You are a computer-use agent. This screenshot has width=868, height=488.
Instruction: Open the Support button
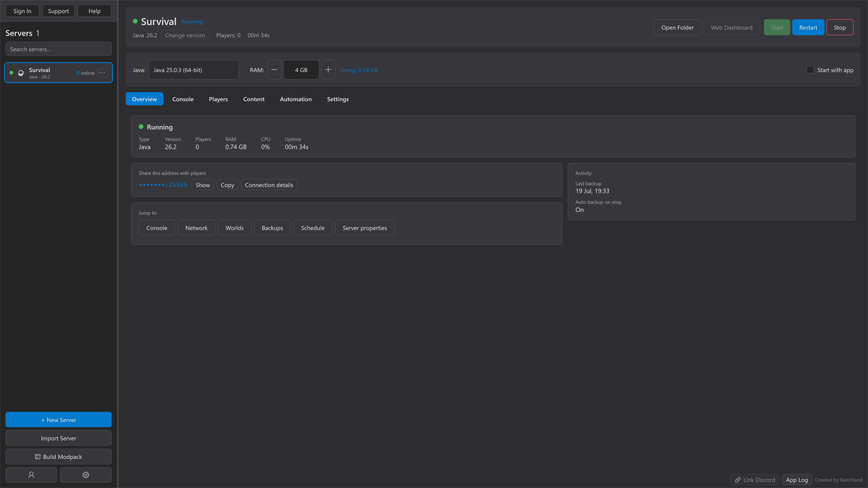[59, 11]
